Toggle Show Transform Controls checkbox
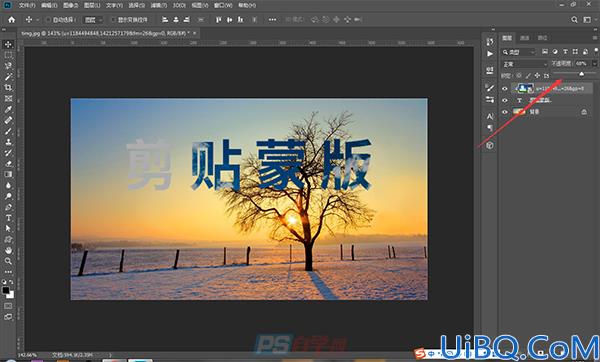 [113, 20]
